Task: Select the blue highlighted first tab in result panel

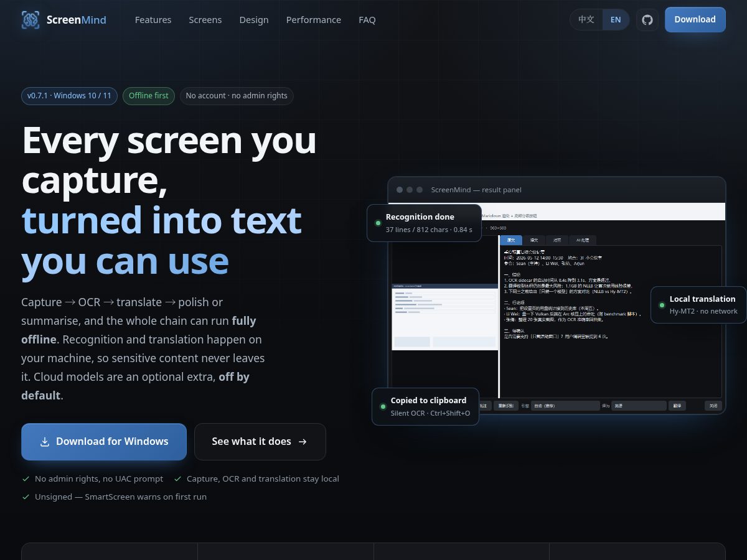Action: tap(511, 240)
